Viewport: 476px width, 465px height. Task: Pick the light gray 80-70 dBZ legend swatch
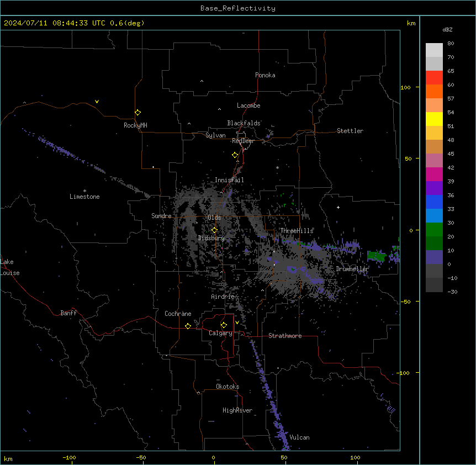point(434,50)
